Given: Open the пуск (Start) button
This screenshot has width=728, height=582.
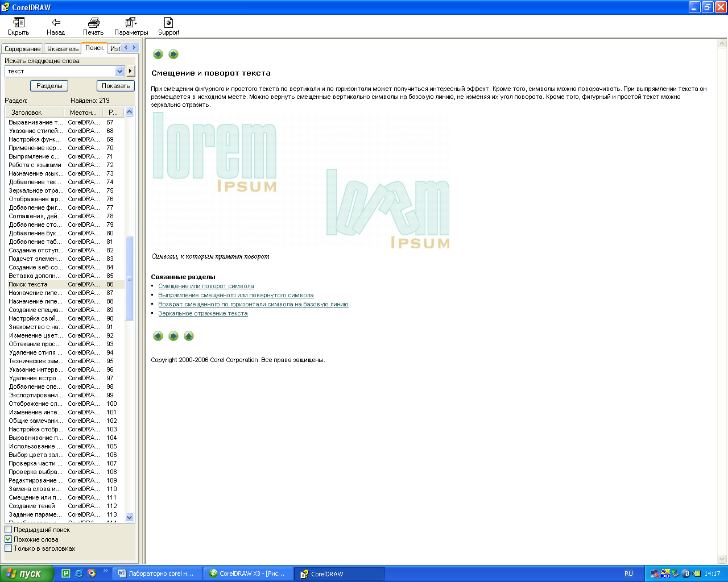Looking at the screenshot, I should tap(27, 573).
